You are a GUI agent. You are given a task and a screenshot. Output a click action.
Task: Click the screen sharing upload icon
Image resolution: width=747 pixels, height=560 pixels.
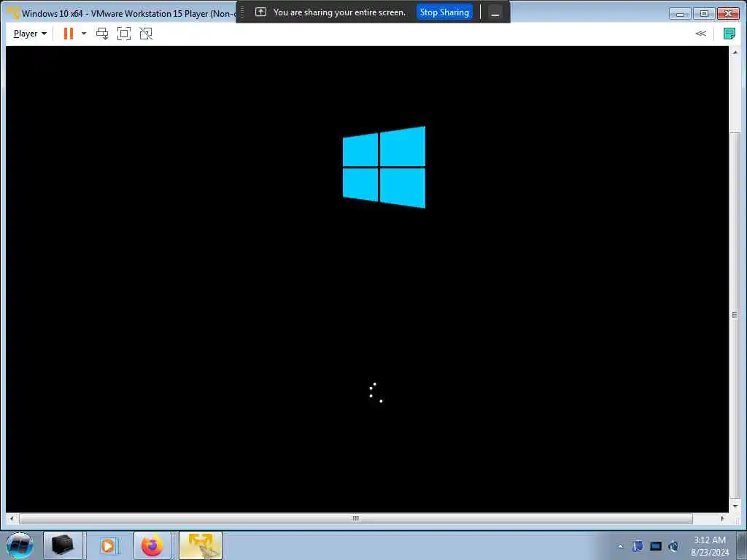(x=260, y=12)
